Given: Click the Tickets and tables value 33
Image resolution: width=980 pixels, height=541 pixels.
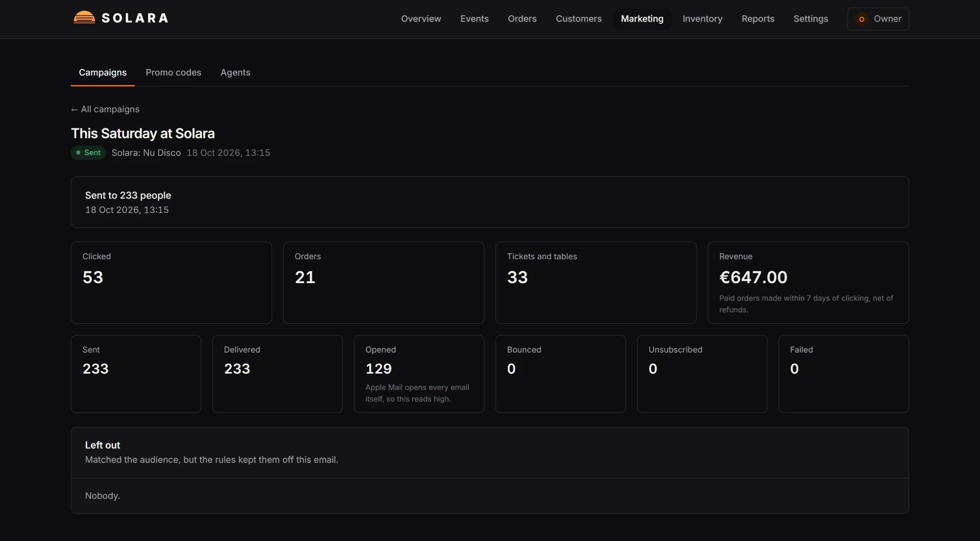Looking at the screenshot, I should point(517,277).
